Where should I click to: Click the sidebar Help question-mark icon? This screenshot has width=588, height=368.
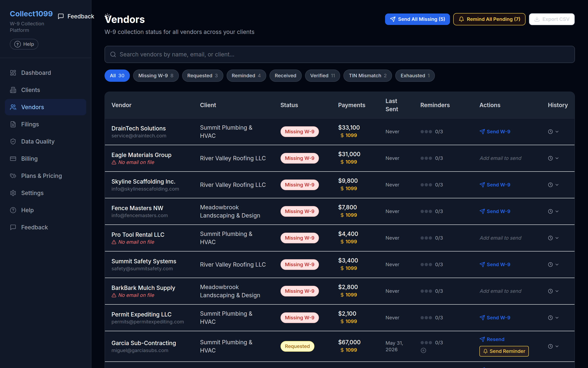point(13,210)
